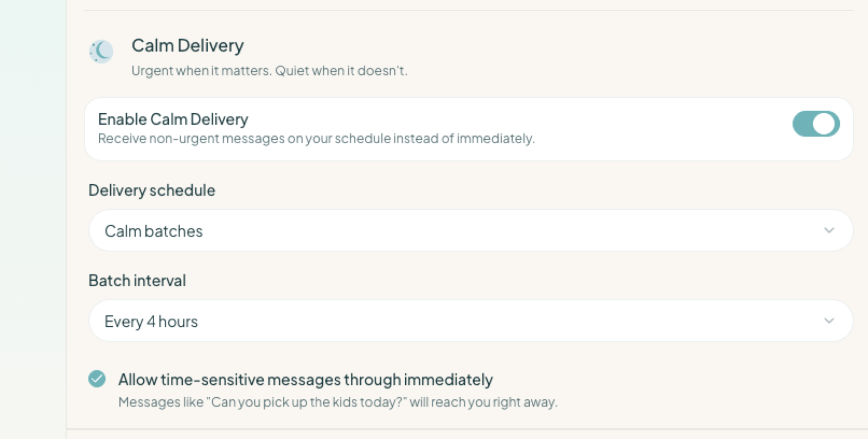This screenshot has width=868, height=439.
Task: Click the subtitle under Calm Delivery
Action: pyautogui.click(x=269, y=70)
